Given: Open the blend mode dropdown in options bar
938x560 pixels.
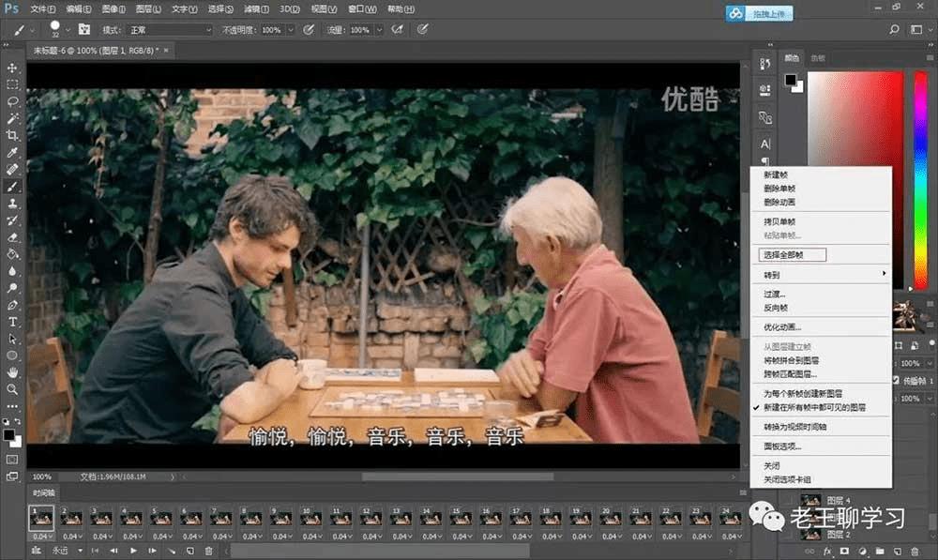Looking at the screenshot, I should tap(171, 29).
